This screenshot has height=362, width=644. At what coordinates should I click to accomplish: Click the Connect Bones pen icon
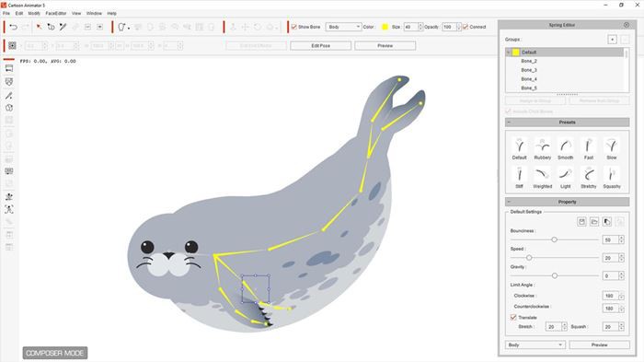click(63, 27)
